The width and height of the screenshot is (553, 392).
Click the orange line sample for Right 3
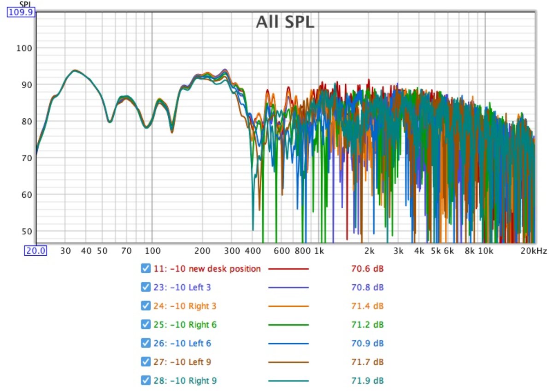pyautogui.click(x=288, y=306)
